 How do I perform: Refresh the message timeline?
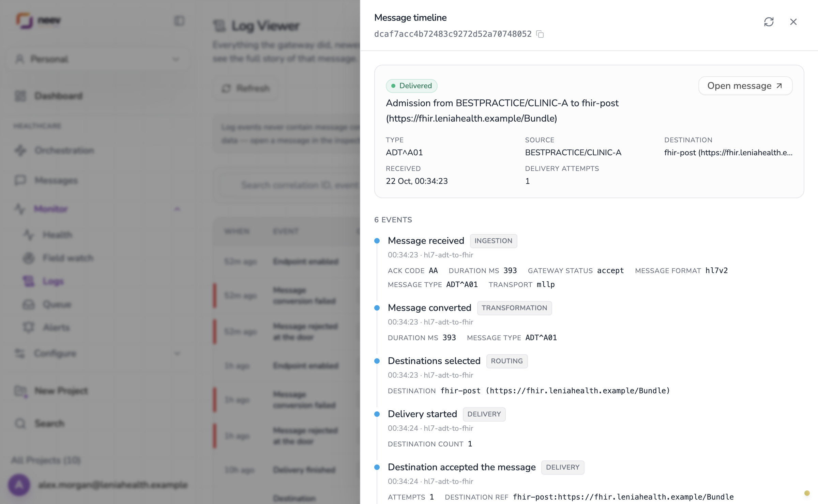coord(769,22)
